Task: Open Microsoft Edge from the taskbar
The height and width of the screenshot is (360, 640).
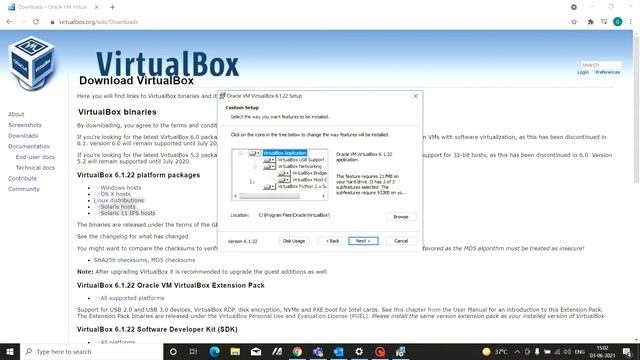Action: coord(214,351)
